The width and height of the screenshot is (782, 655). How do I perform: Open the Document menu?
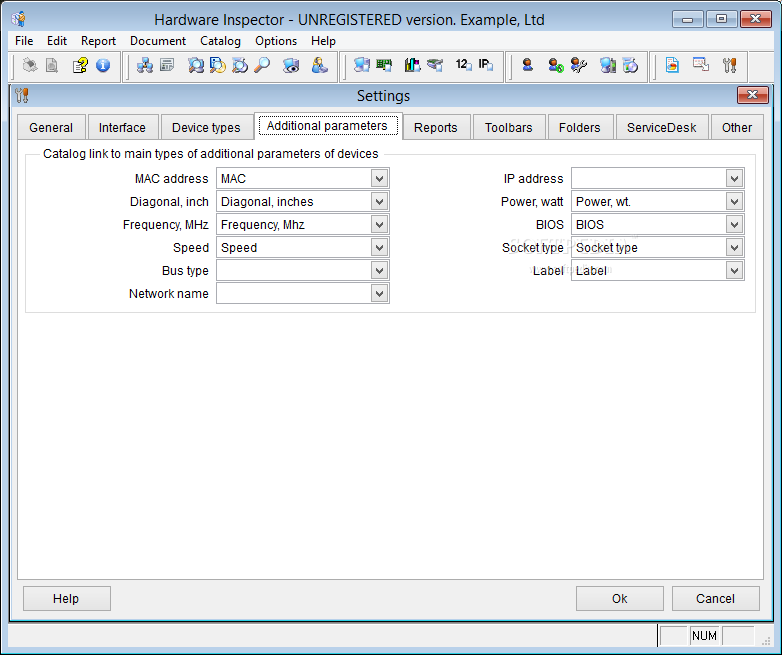[x=158, y=41]
